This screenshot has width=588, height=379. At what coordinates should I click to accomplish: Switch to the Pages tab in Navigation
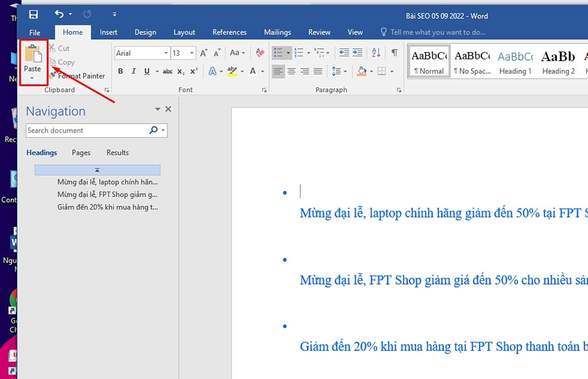point(81,152)
